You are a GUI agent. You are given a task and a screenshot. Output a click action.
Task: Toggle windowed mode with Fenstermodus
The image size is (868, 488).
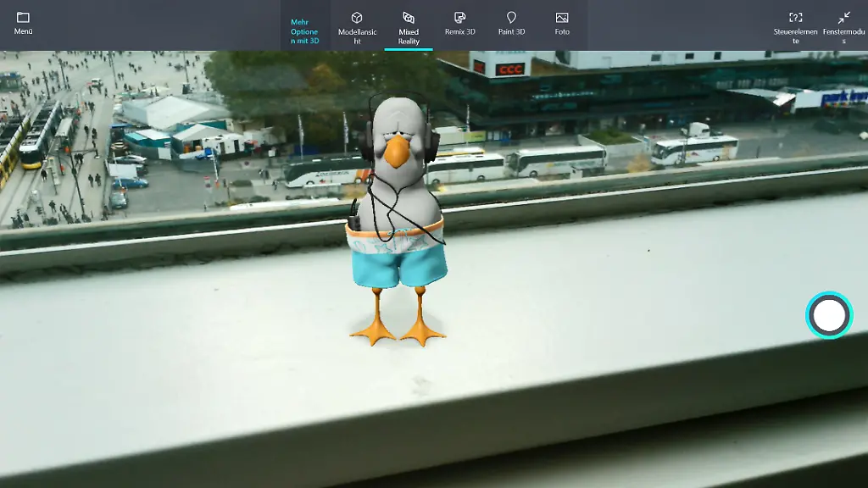(844, 24)
